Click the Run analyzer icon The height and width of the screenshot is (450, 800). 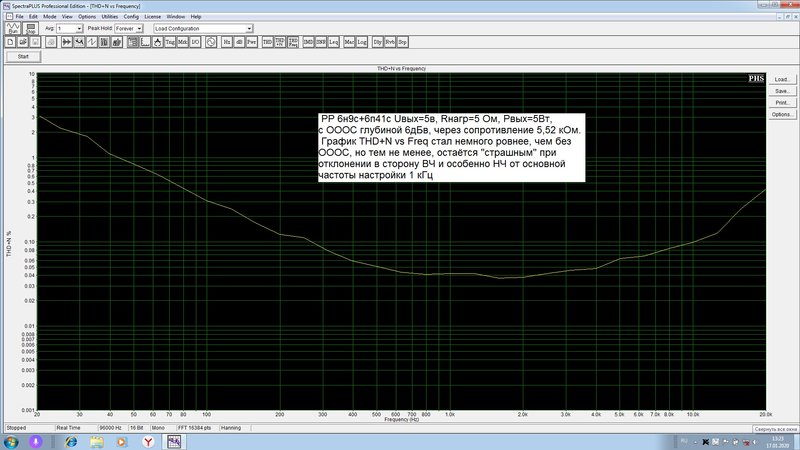click(13, 28)
